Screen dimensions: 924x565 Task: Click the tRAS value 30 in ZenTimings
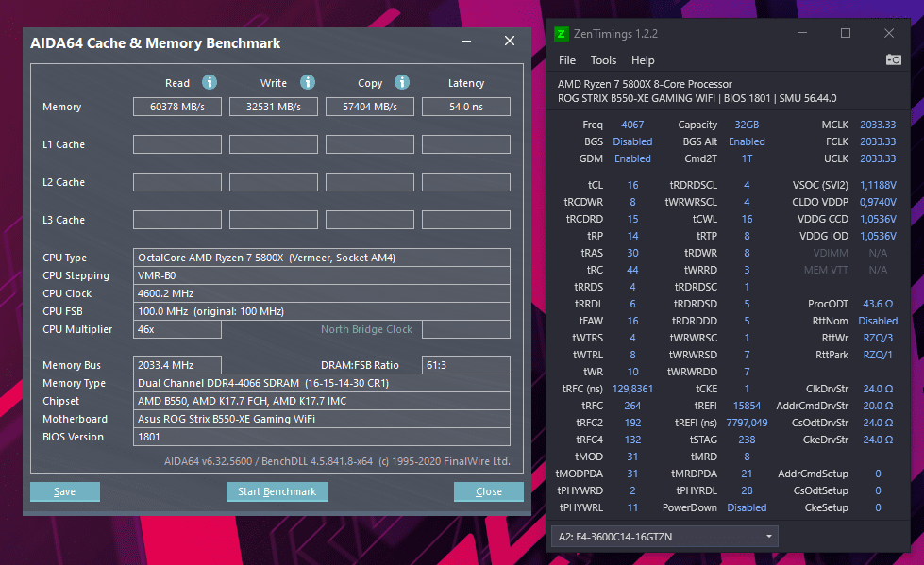[x=632, y=254]
